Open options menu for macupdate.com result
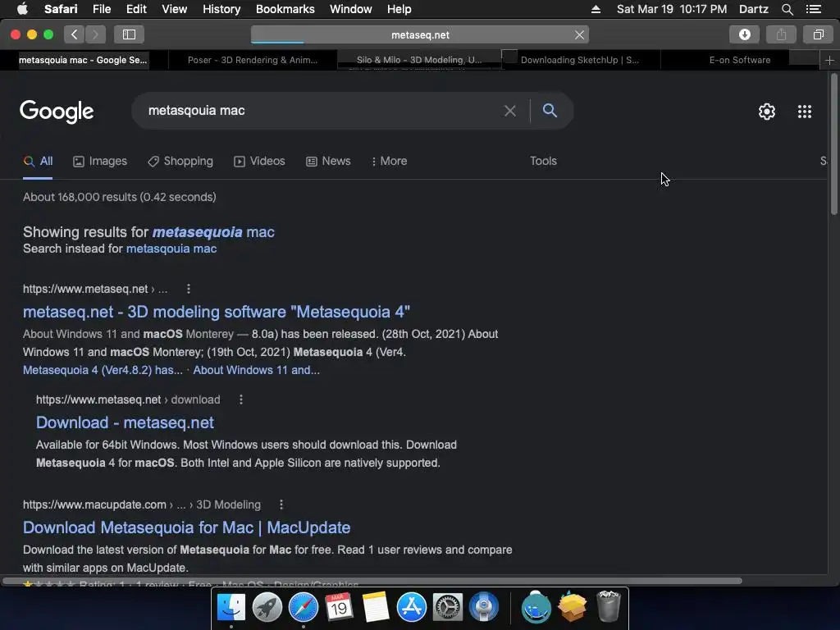 pyautogui.click(x=281, y=504)
